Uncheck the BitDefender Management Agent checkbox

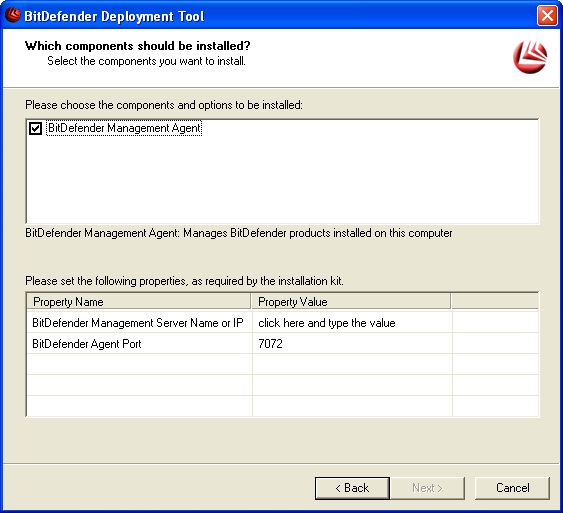pyautogui.click(x=35, y=128)
